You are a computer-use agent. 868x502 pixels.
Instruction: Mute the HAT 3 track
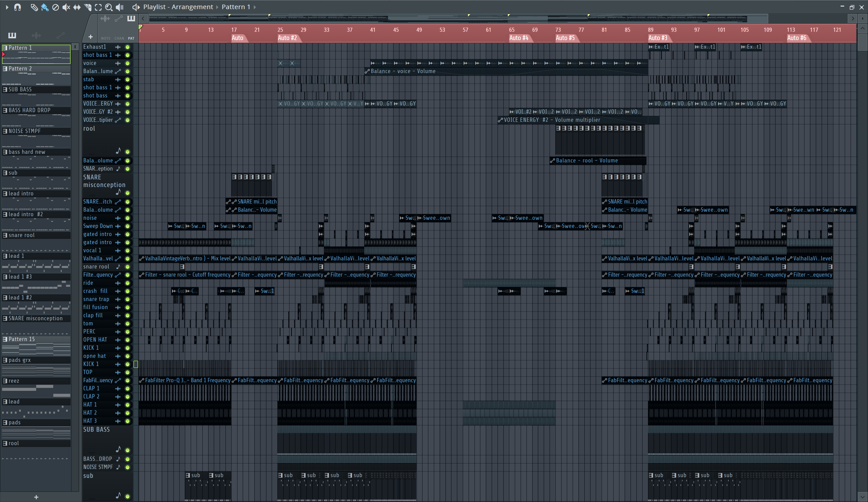[127, 421]
